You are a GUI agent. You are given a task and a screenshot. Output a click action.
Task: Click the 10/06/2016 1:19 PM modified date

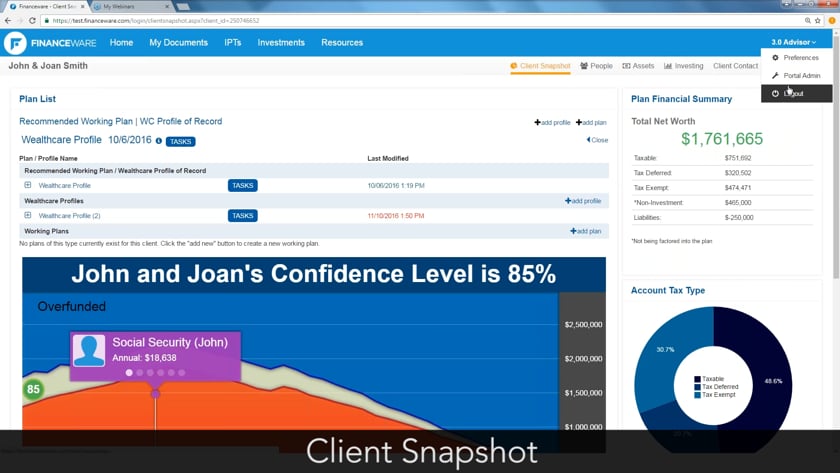point(396,186)
